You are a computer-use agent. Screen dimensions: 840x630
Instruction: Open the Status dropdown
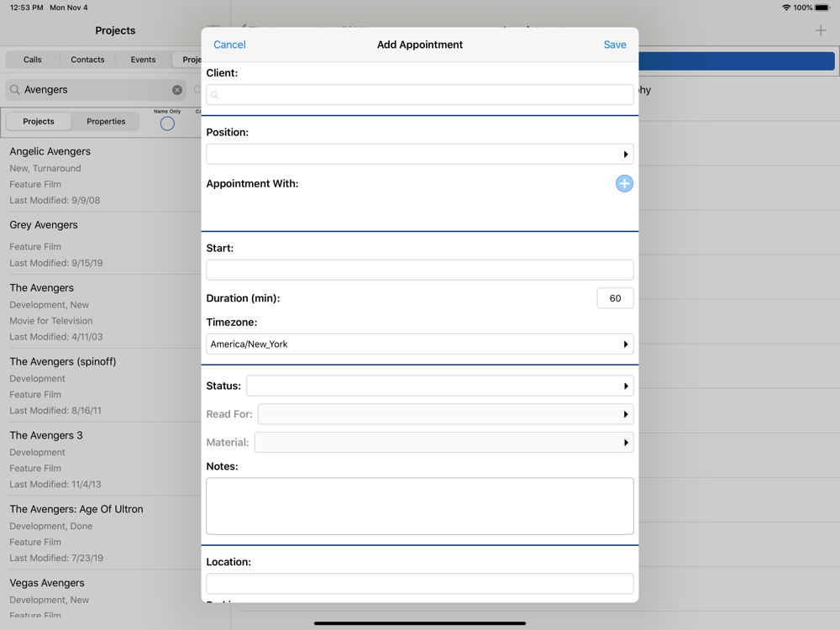[x=439, y=386]
